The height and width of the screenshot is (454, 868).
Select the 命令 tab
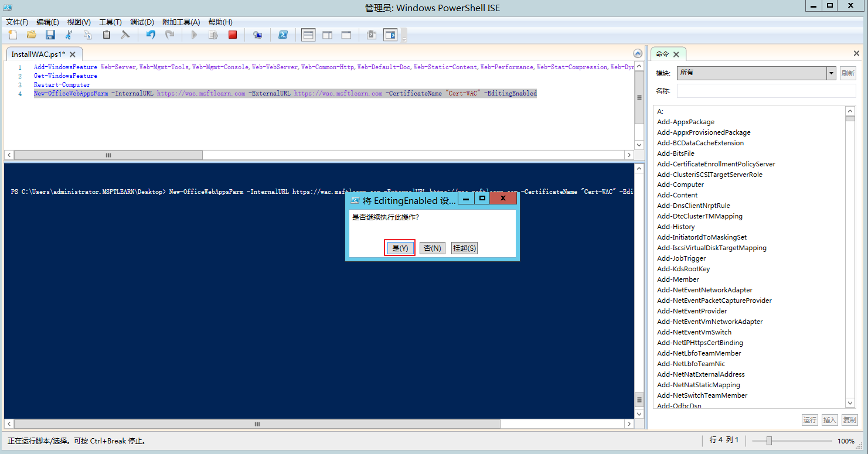point(662,54)
